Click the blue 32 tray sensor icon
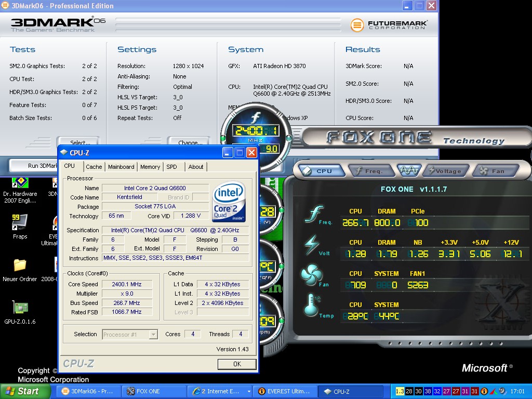The image size is (532, 399). pyautogui.click(x=437, y=391)
